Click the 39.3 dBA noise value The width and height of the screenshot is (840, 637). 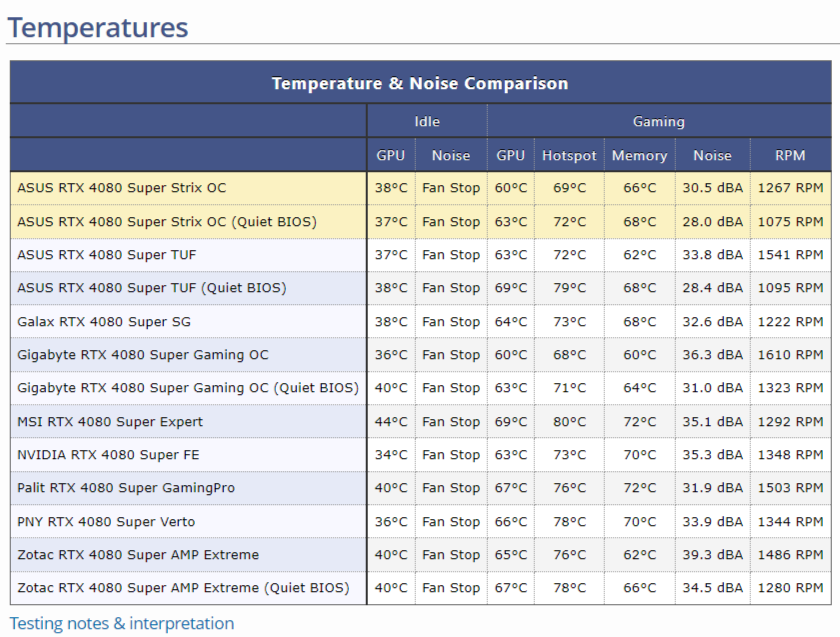(712, 555)
